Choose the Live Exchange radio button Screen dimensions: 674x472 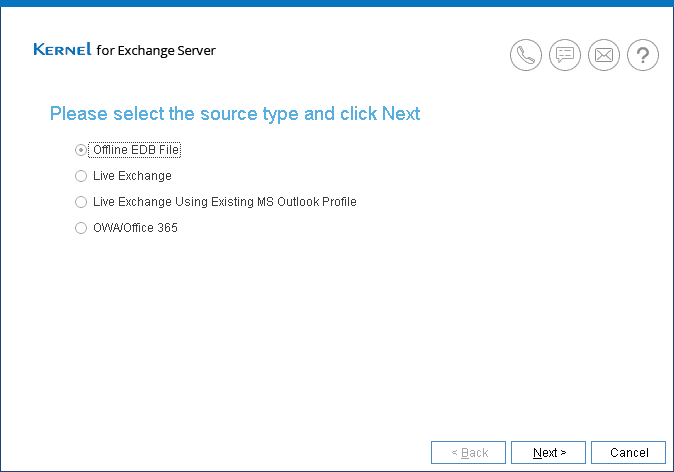tap(81, 176)
